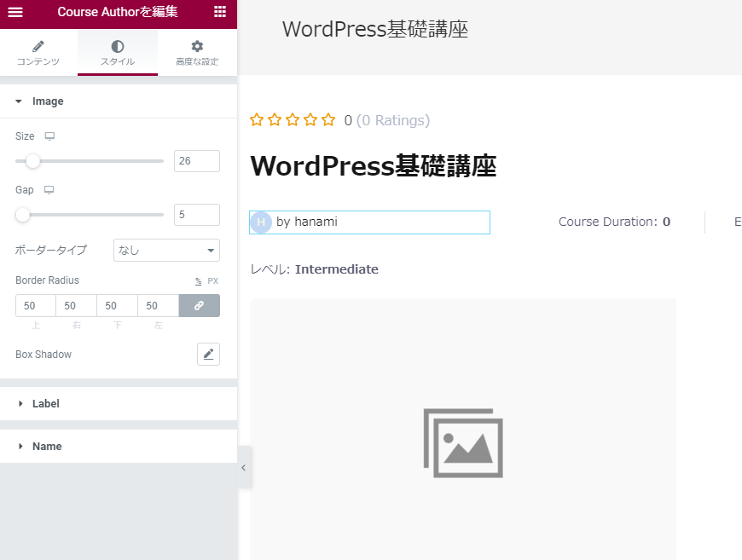This screenshot has height=560, width=742.
Task: Click the Gap value input field
Action: click(196, 215)
